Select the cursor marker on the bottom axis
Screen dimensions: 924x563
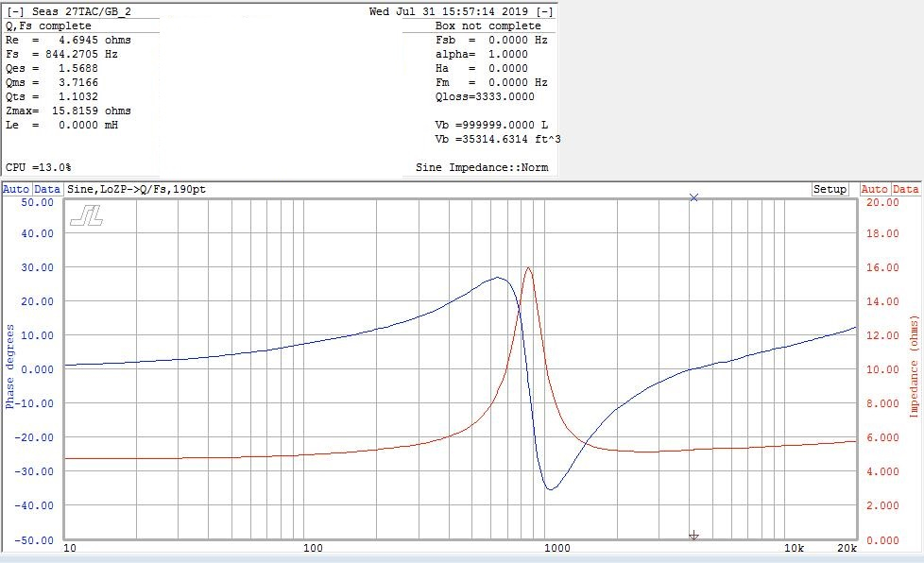coord(694,535)
